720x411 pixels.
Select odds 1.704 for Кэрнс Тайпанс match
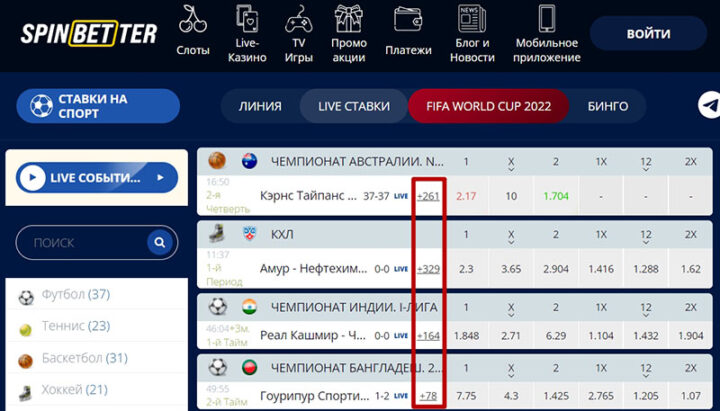[556, 196]
